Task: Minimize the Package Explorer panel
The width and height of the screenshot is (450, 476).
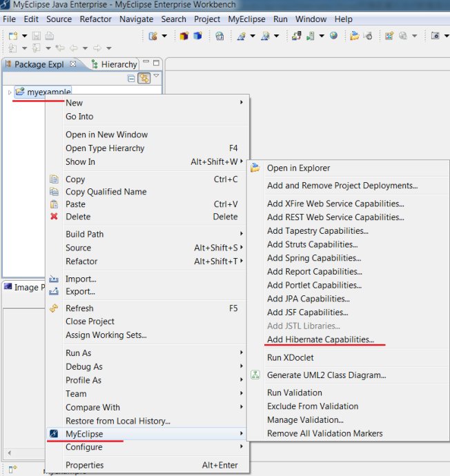Action: point(146,61)
